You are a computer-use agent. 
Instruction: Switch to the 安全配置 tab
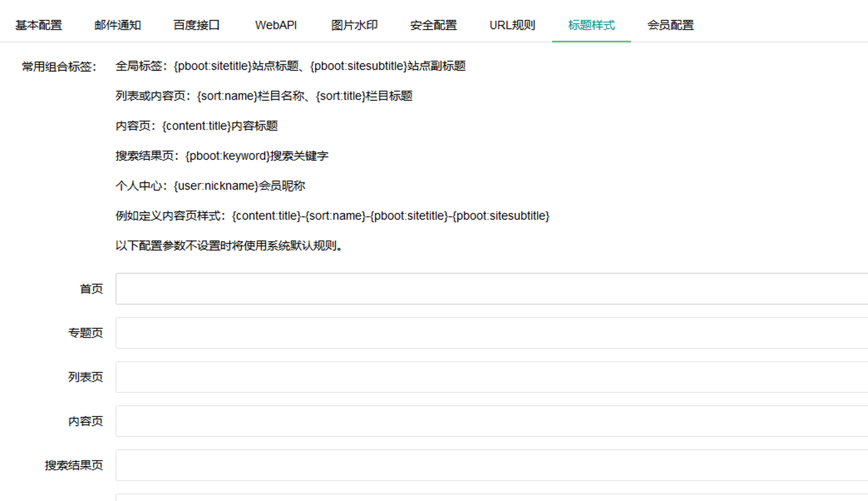[433, 25]
